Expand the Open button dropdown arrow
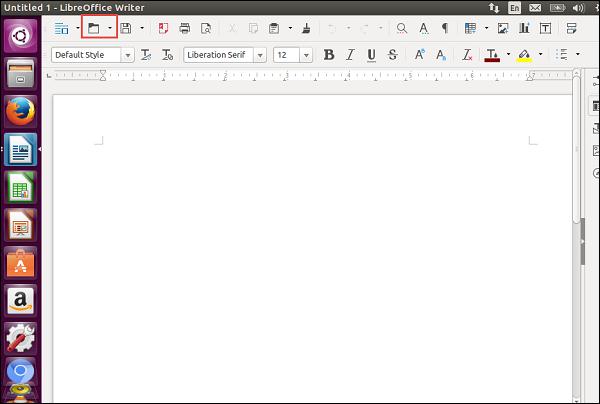 coord(110,28)
